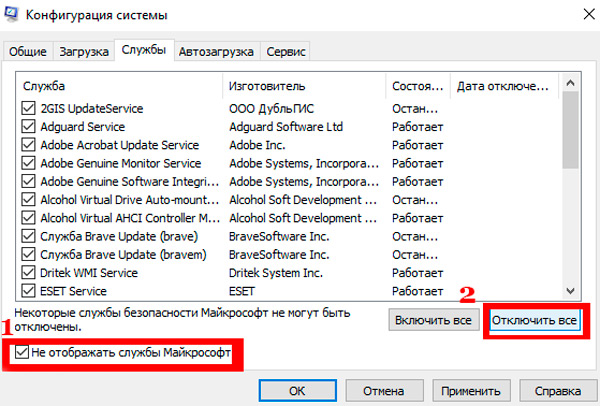Toggle the Adobe Acrobat Update Service checkbox
The height and width of the screenshot is (406, 600).
point(28,145)
